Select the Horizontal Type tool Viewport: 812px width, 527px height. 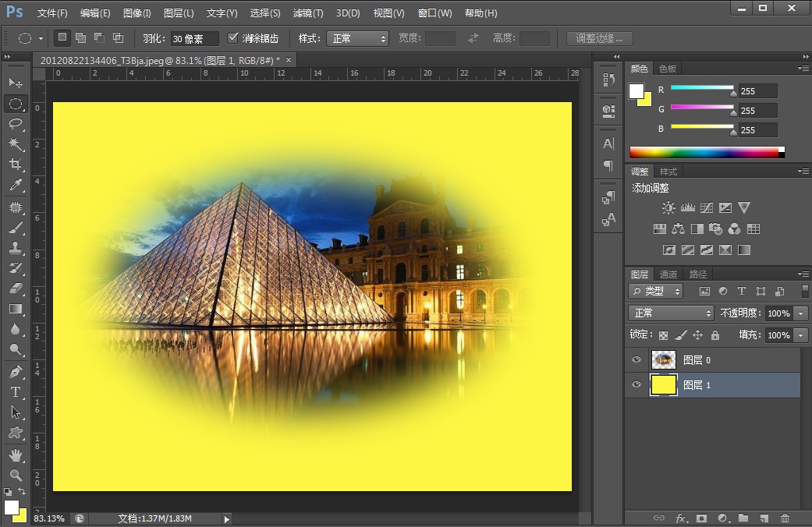tap(16, 392)
